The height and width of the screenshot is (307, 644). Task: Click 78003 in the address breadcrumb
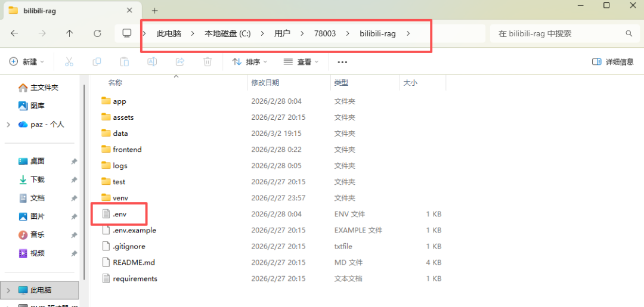tap(325, 33)
